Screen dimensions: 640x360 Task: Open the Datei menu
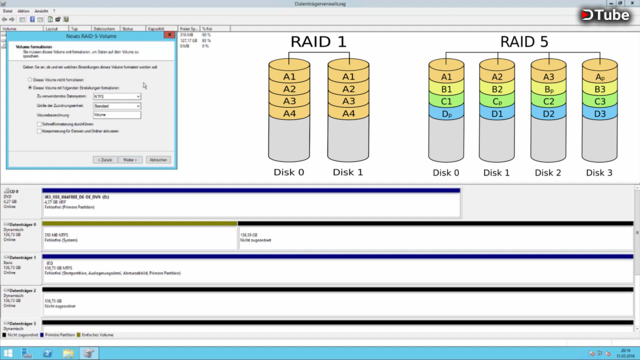click(x=7, y=11)
